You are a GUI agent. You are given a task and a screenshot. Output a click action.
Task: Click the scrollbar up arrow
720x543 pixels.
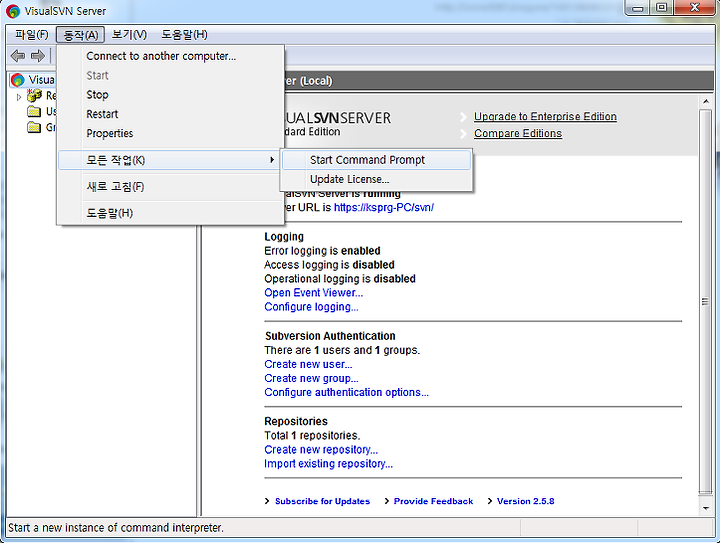(x=705, y=101)
